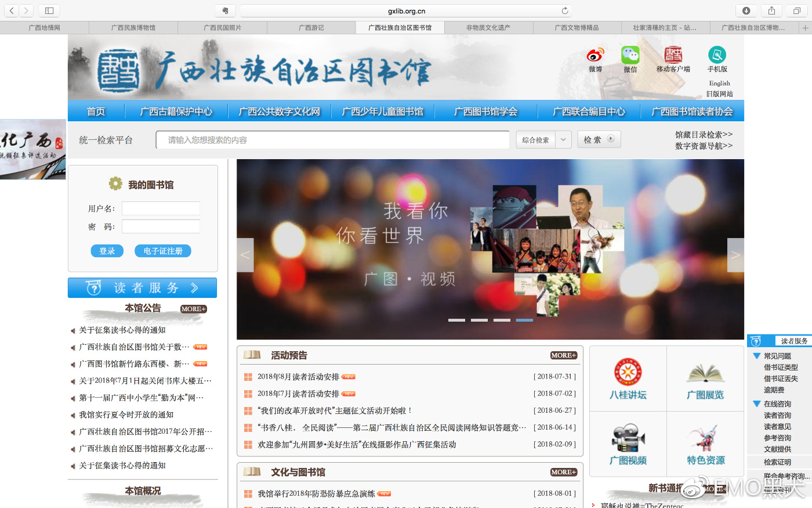The width and height of the screenshot is (812, 508).
Task: Click the unified search text box
Action: [332, 140]
